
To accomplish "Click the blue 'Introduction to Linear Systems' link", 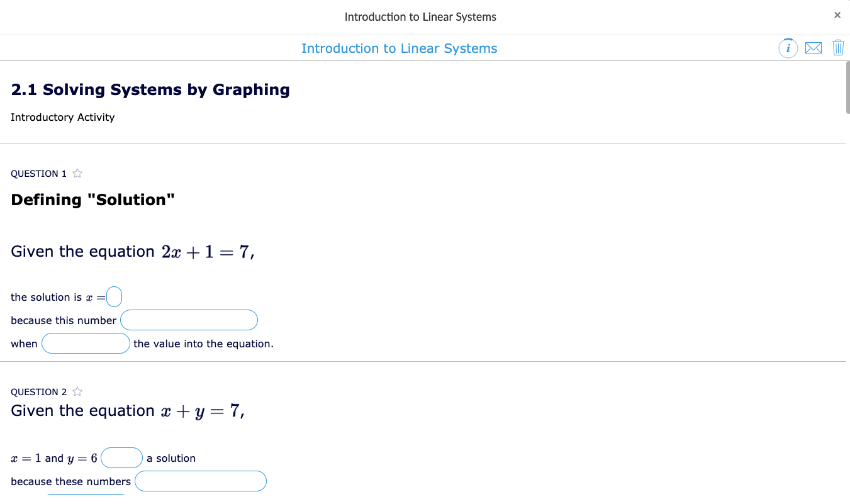I will (400, 48).
